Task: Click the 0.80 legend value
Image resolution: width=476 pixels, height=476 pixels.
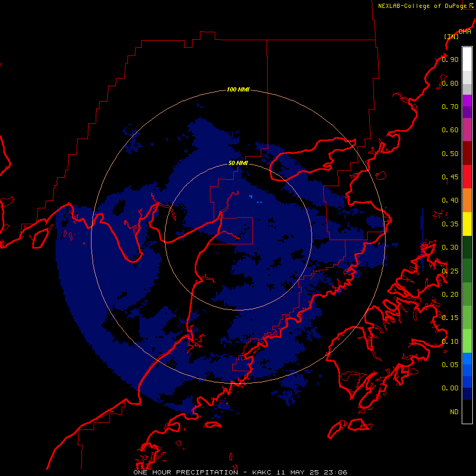Action: 450,83
